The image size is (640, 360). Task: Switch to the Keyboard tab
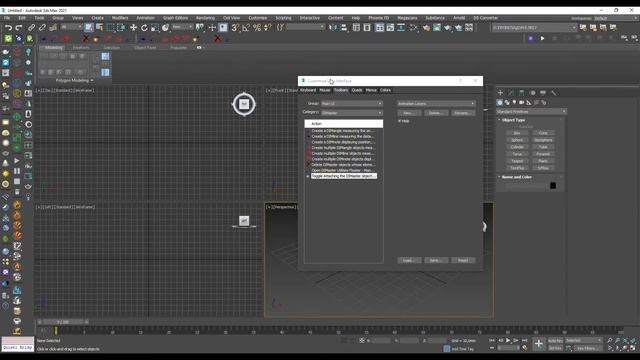[x=308, y=90]
